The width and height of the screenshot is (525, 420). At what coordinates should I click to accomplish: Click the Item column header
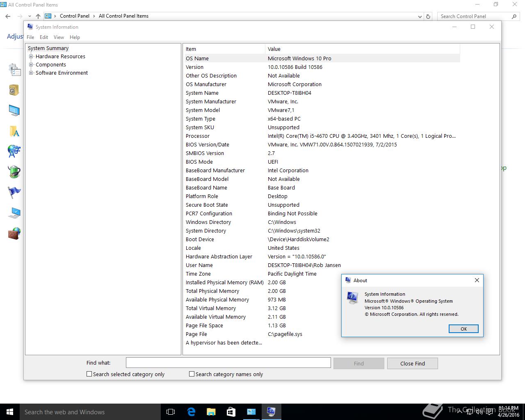[x=224, y=49]
